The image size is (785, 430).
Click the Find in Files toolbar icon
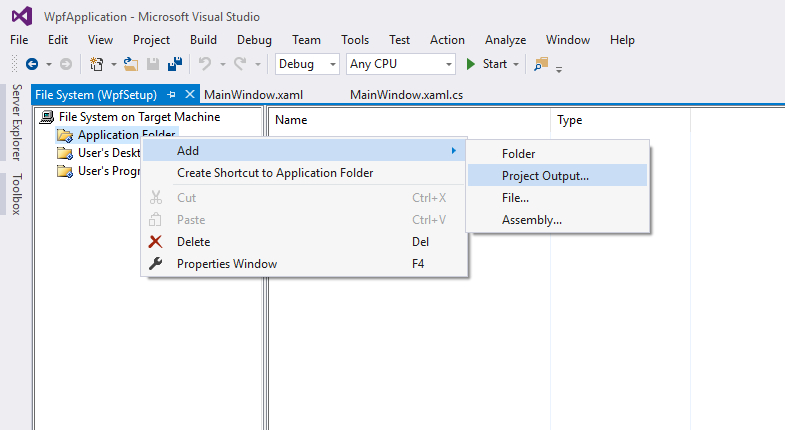click(541, 64)
